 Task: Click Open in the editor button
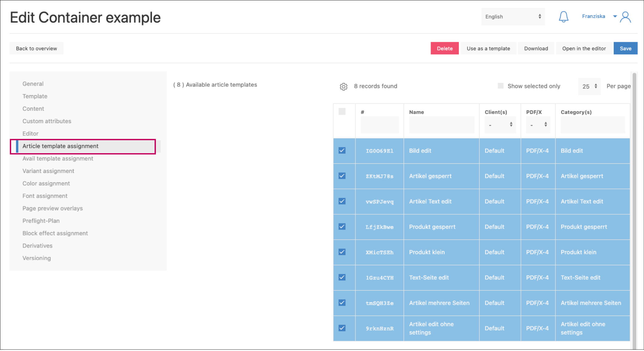[x=584, y=48]
